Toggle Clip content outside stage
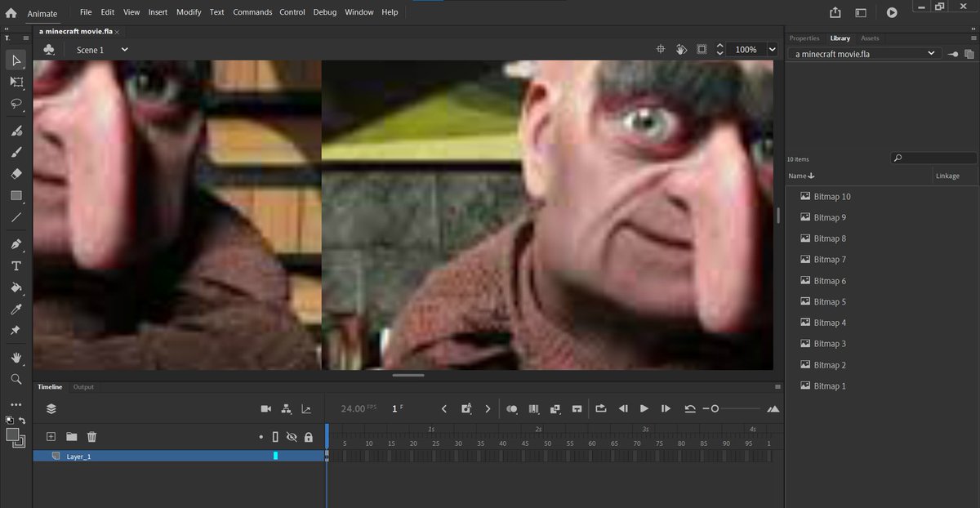 tap(702, 50)
